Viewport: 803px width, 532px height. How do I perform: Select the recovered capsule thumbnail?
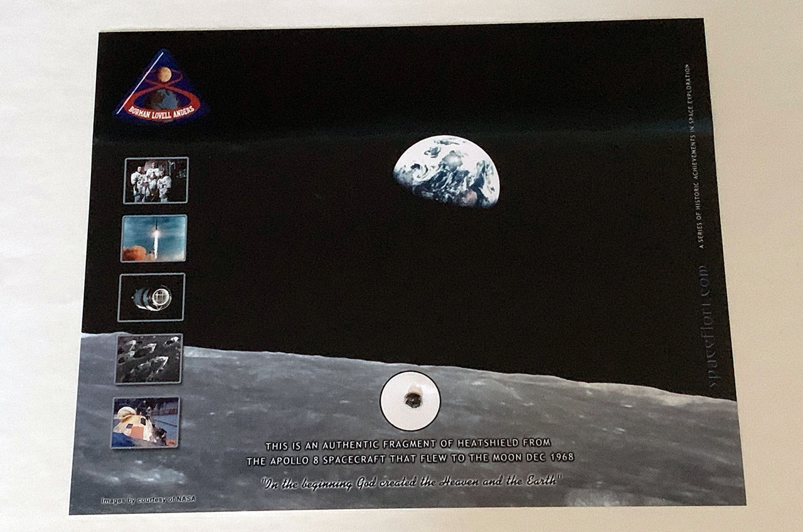tap(145, 422)
